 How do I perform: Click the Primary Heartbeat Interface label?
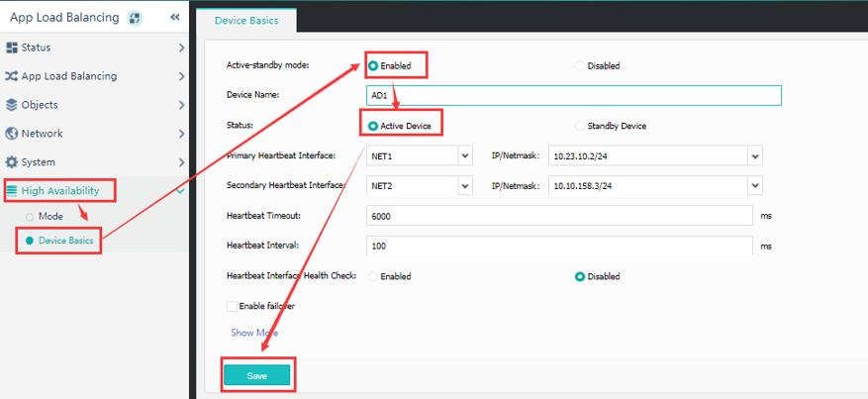[x=281, y=156]
